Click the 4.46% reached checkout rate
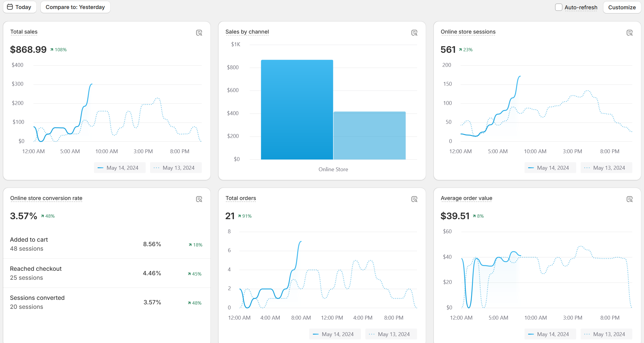 point(152,273)
